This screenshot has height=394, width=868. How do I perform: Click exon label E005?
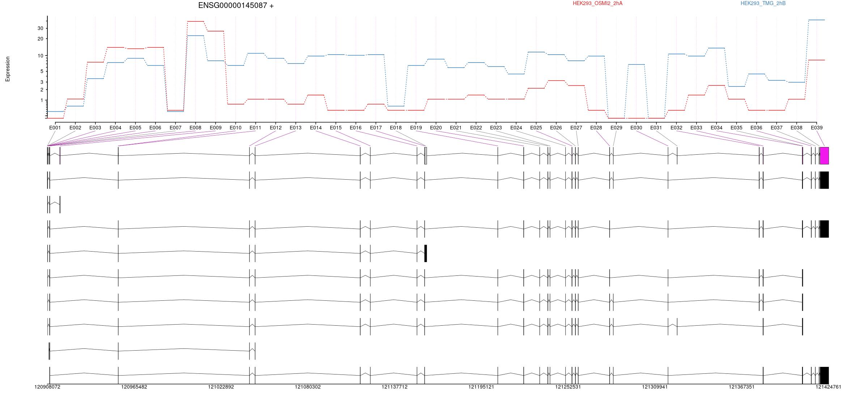pos(135,128)
